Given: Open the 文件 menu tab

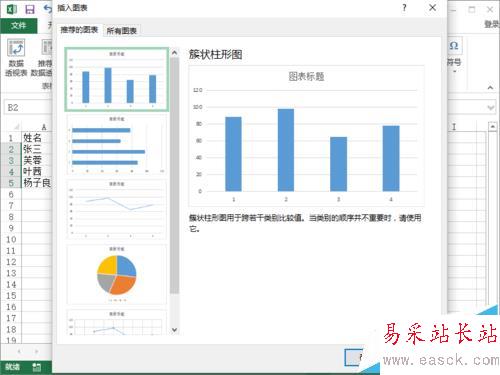Looking at the screenshot, I should (18, 25).
